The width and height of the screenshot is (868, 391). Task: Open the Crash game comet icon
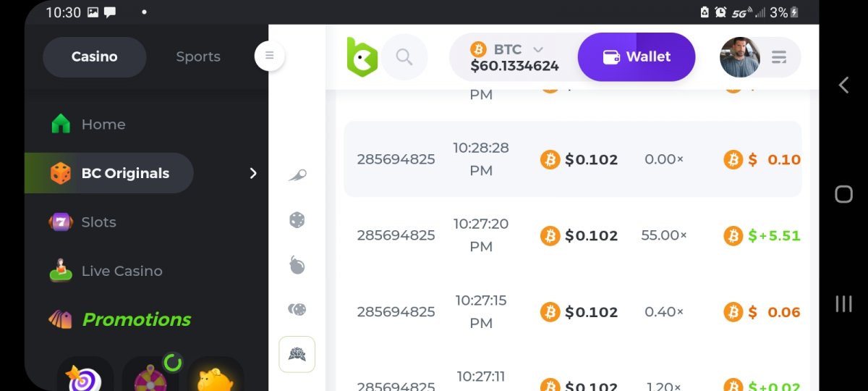point(297,175)
